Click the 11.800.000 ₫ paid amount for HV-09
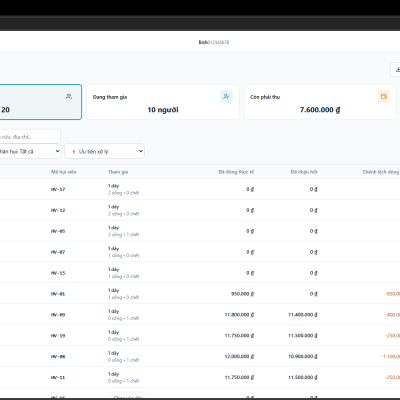The height and width of the screenshot is (400, 400). point(239,315)
